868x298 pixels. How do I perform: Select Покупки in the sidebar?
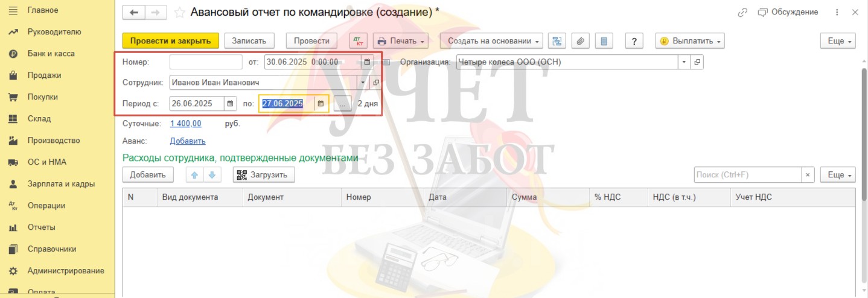tap(42, 97)
